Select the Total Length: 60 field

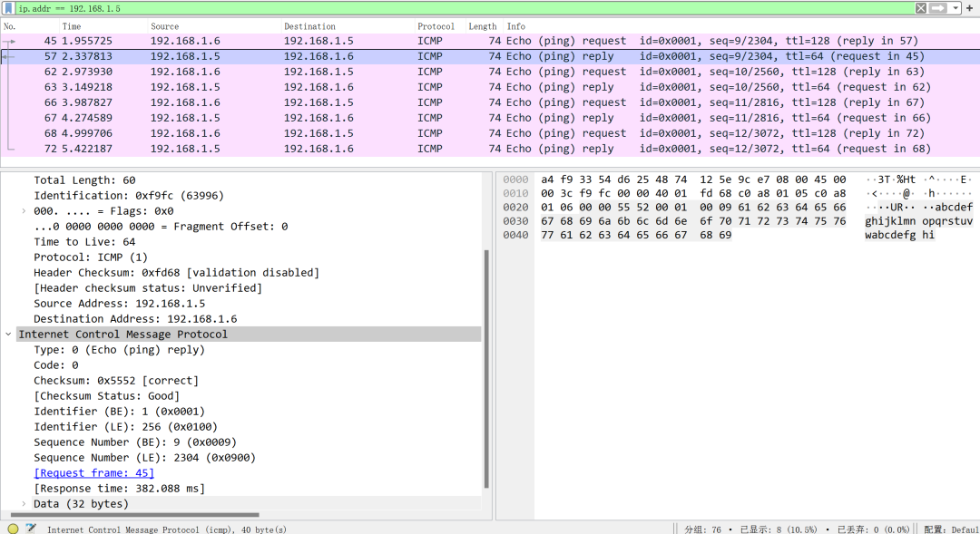point(84,180)
